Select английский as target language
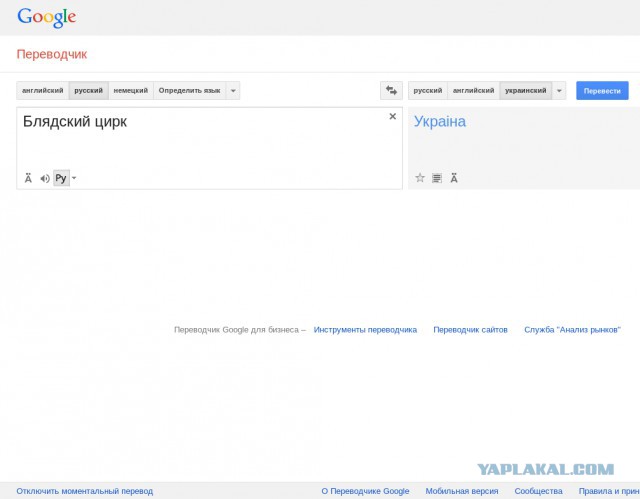 (x=473, y=90)
